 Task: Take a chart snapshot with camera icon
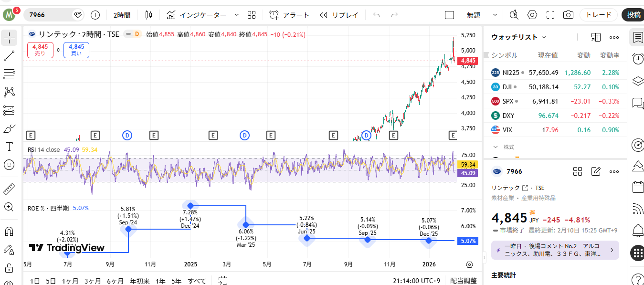point(568,15)
